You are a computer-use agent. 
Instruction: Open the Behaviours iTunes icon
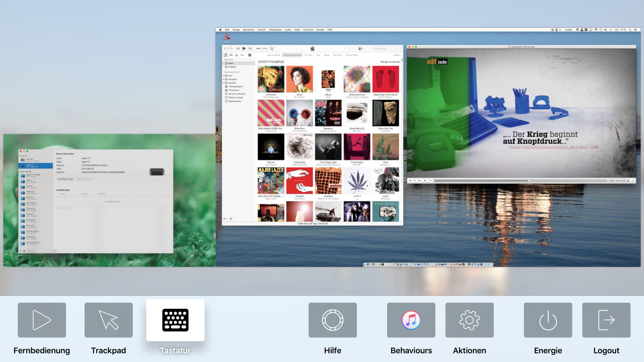[x=411, y=320]
